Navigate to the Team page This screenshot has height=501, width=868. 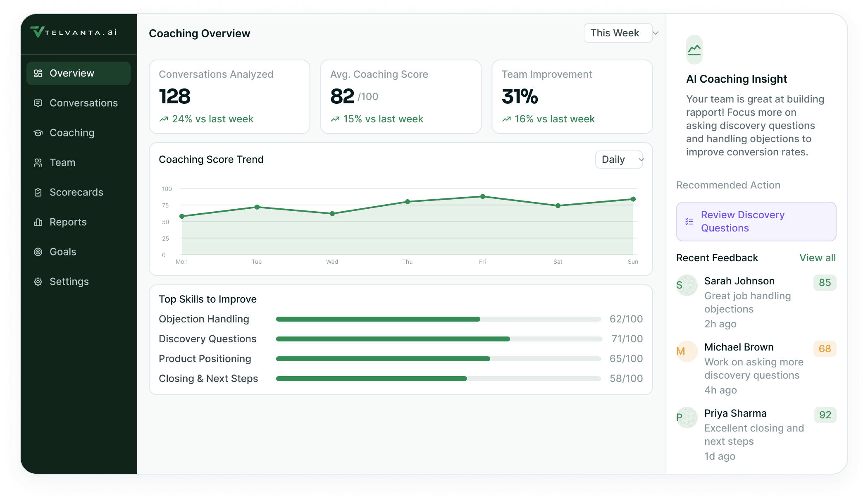tap(79, 162)
